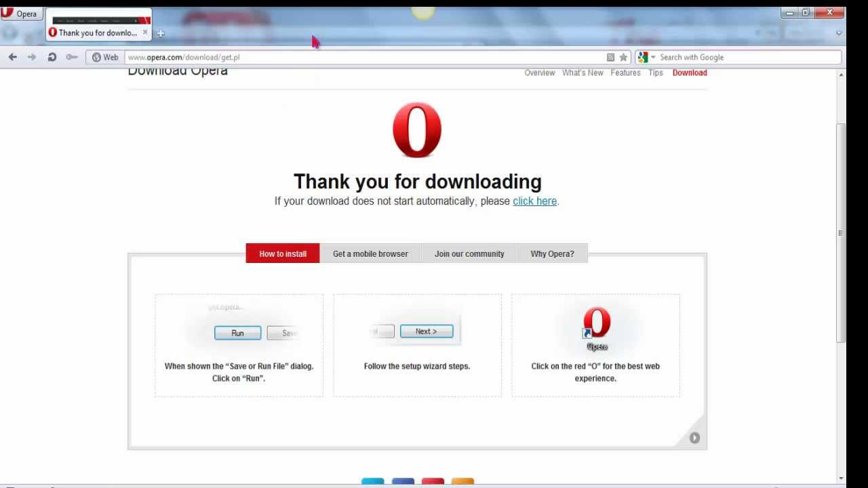Screen dimensions: 868x488
Task: Switch to 'Join our community' tab
Action: [x=469, y=253]
